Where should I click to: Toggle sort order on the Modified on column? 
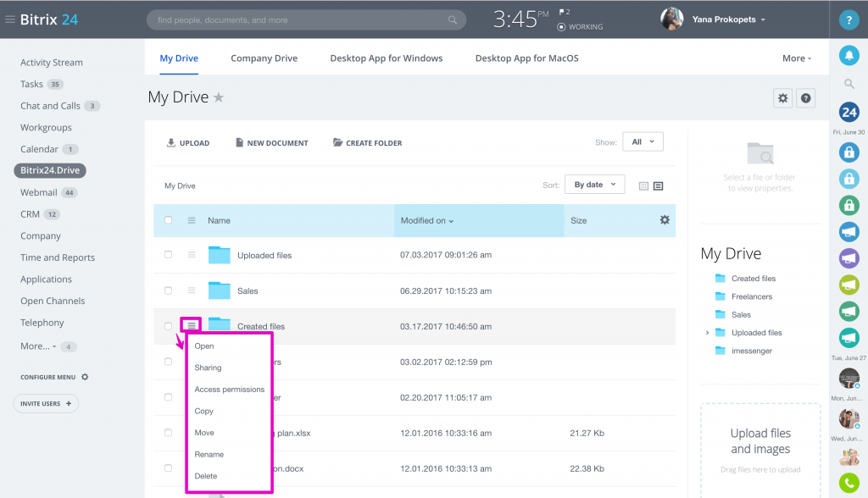tap(427, 221)
